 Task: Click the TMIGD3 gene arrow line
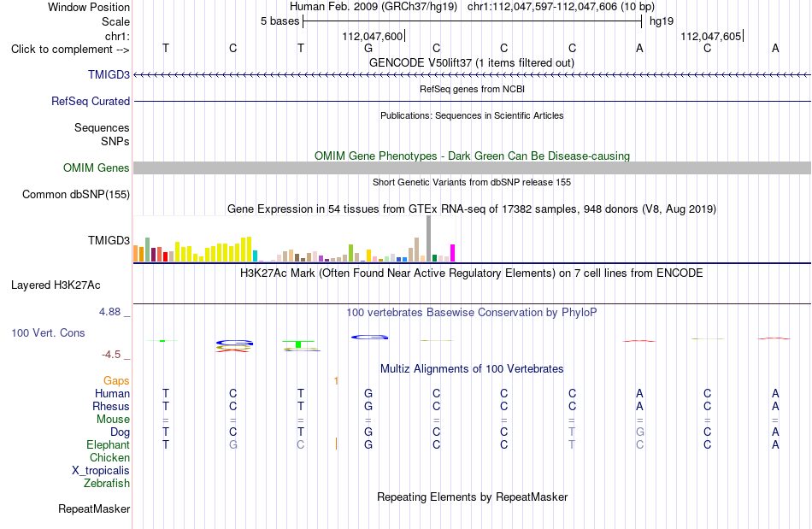472,75
